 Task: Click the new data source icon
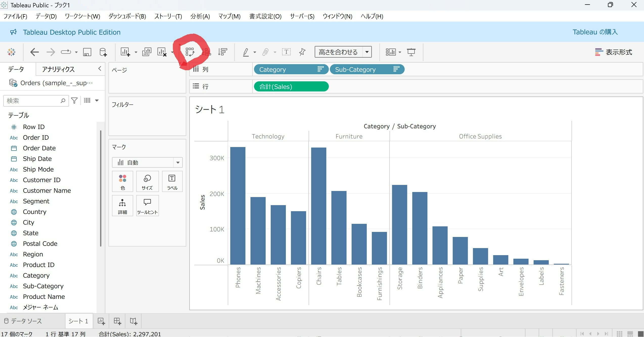[103, 52]
